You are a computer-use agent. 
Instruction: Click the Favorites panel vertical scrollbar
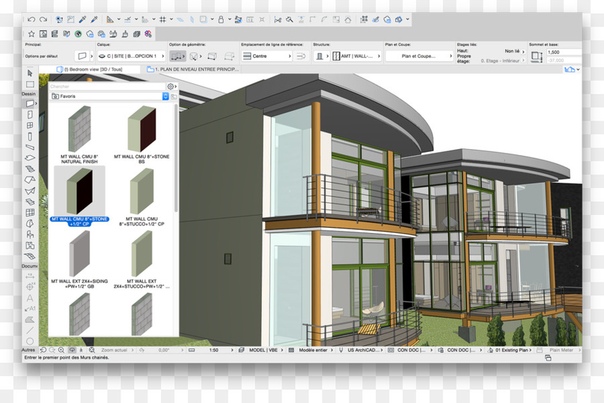click(176, 158)
